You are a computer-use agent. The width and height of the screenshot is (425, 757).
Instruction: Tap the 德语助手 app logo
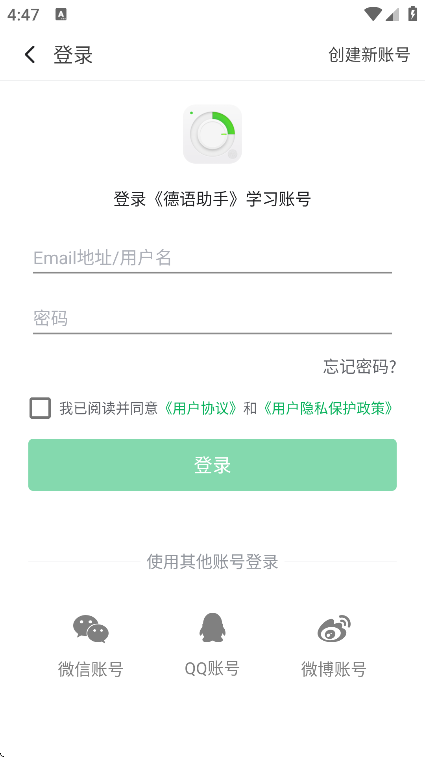[212, 134]
